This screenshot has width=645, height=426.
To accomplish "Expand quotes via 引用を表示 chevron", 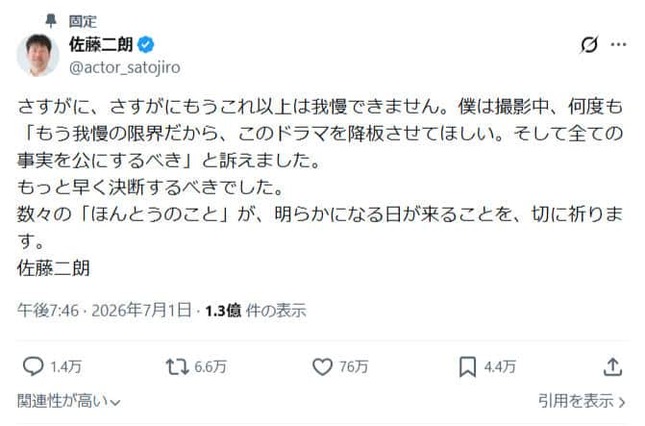I will (x=582, y=401).
